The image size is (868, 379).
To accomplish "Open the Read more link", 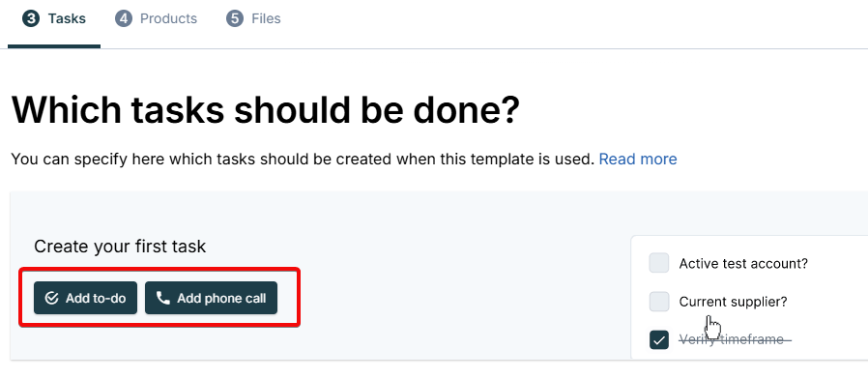I will pos(638,159).
